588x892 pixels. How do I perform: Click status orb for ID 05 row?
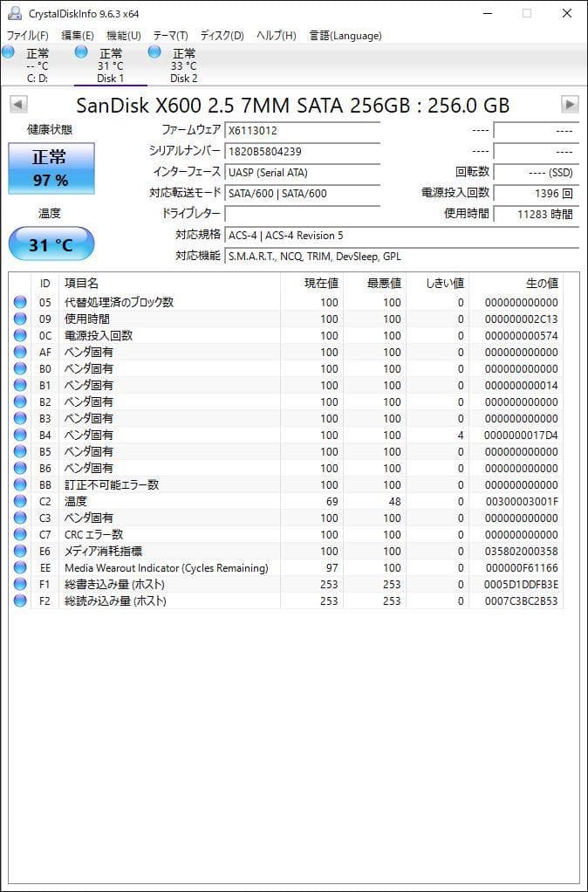pos(20,302)
